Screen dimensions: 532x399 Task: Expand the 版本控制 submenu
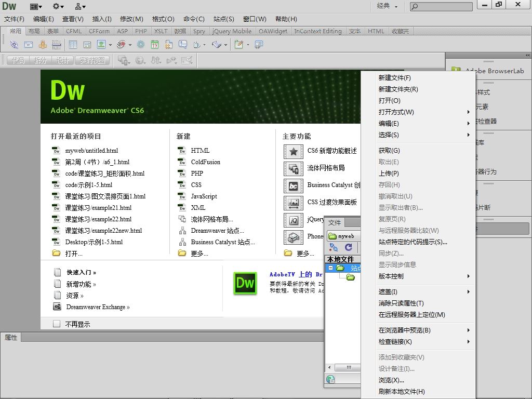click(424, 276)
